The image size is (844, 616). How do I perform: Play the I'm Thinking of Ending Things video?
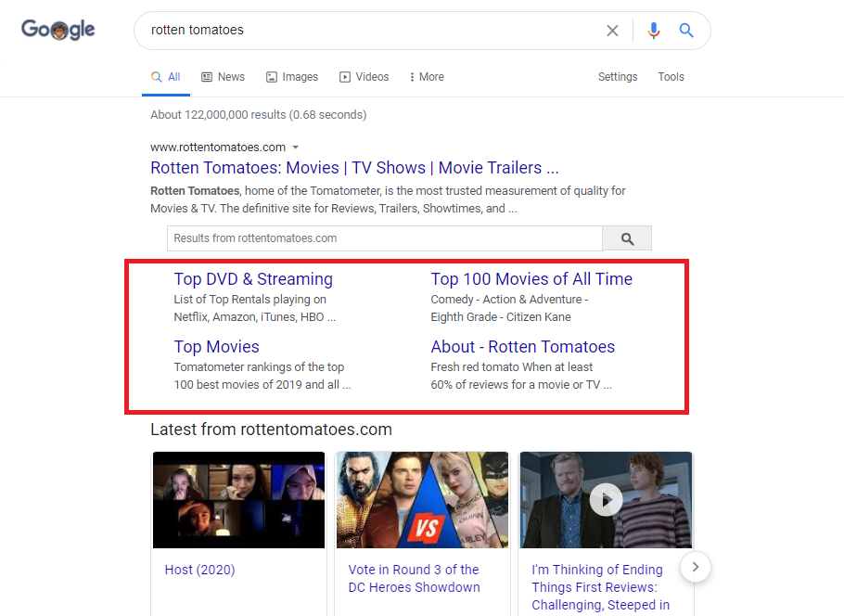tap(606, 500)
